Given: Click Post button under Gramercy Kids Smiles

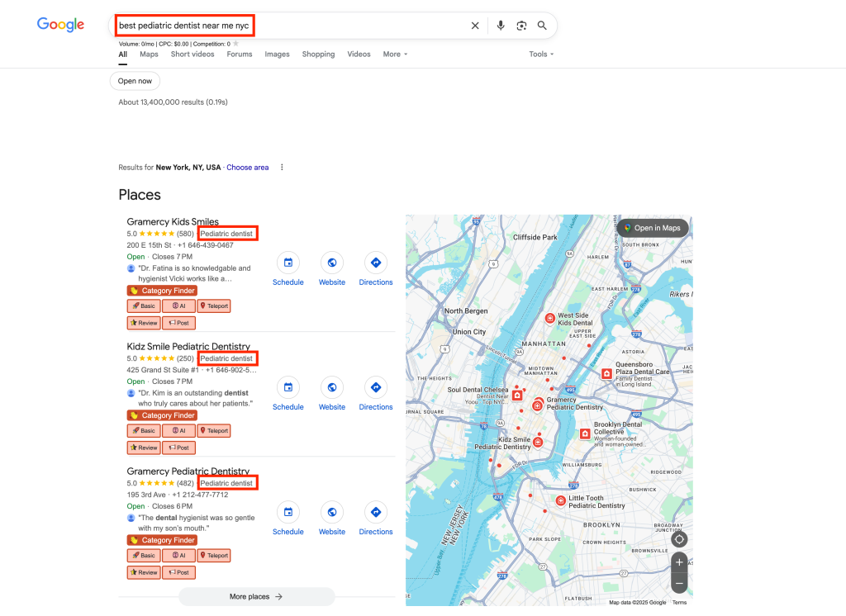Looking at the screenshot, I should point(178,323).
